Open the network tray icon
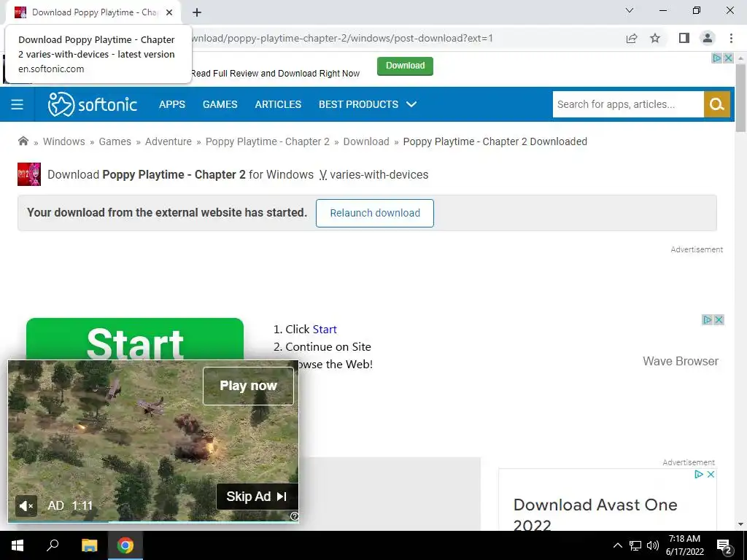747x560 pixels. click(635, 545)
